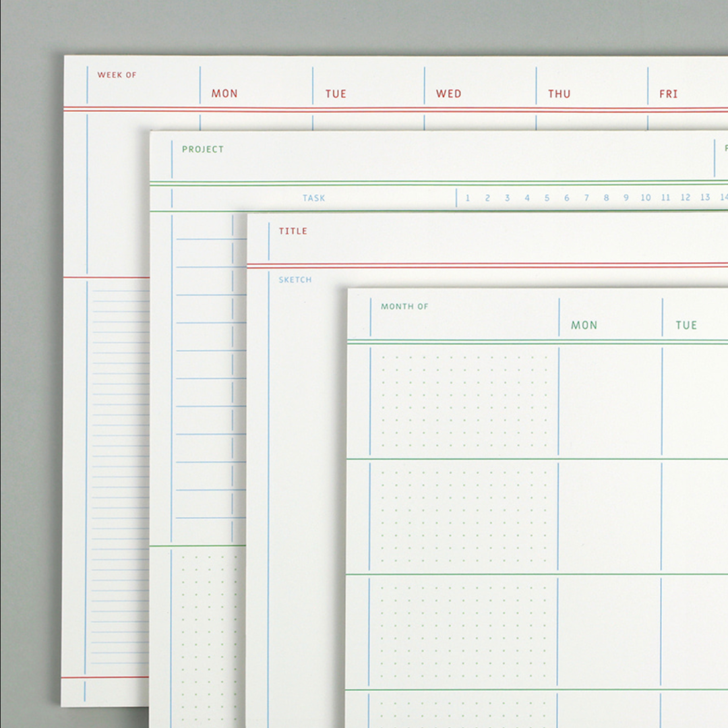Click the TITLE field on the sketch pad

tap(293, 231)
